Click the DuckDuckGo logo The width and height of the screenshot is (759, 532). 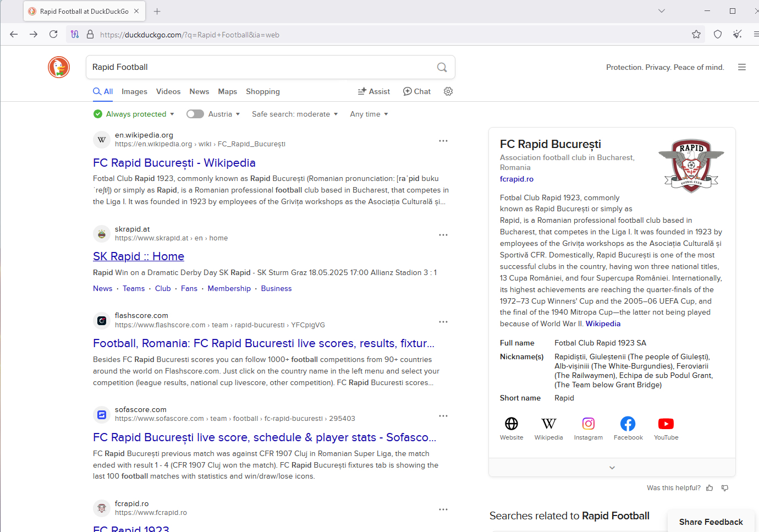pos(59,67)
